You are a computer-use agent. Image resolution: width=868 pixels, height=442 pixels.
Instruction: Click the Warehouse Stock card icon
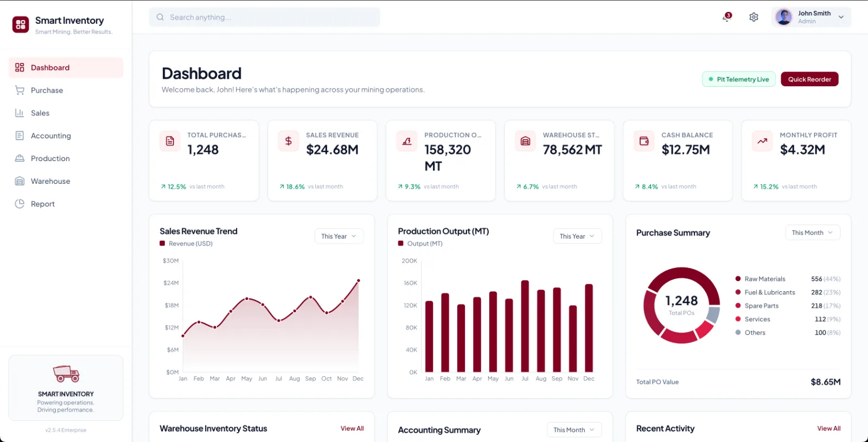click(x=525, y=141)
